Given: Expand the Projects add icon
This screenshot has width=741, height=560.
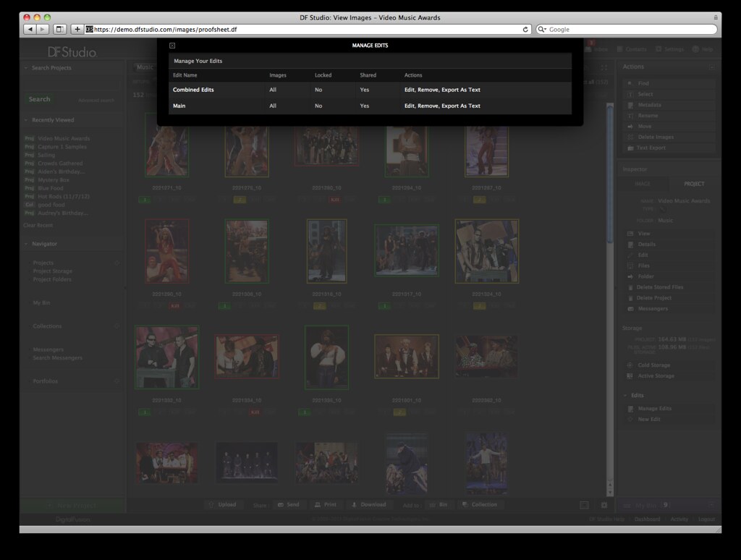Looking at the screenshot, I should click(117, 263).
